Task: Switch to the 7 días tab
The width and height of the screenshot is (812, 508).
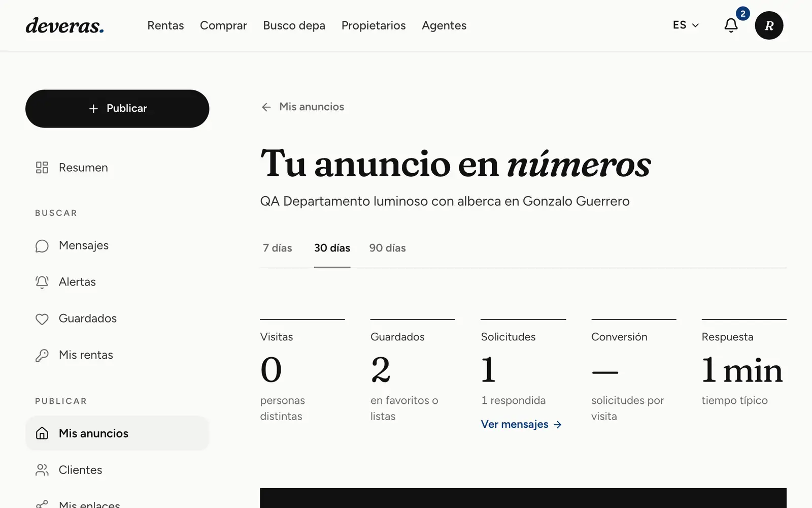Action: 278,248
